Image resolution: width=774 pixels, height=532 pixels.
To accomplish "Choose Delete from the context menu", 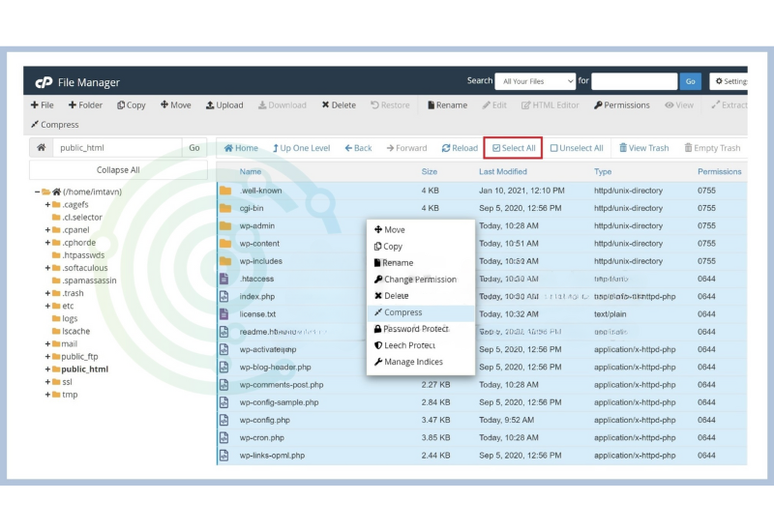I will point(421,296).
